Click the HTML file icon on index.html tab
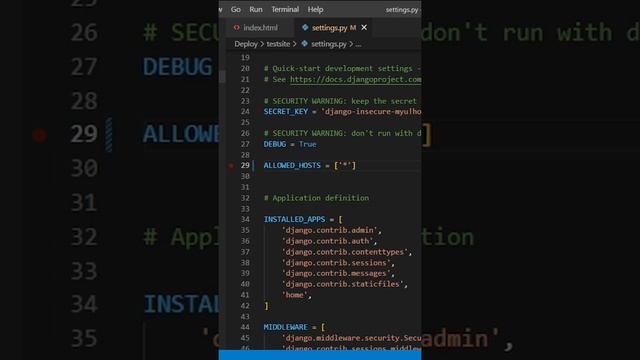Image resolution: width=640 pixels, height=360 pixels. (236, 28)
